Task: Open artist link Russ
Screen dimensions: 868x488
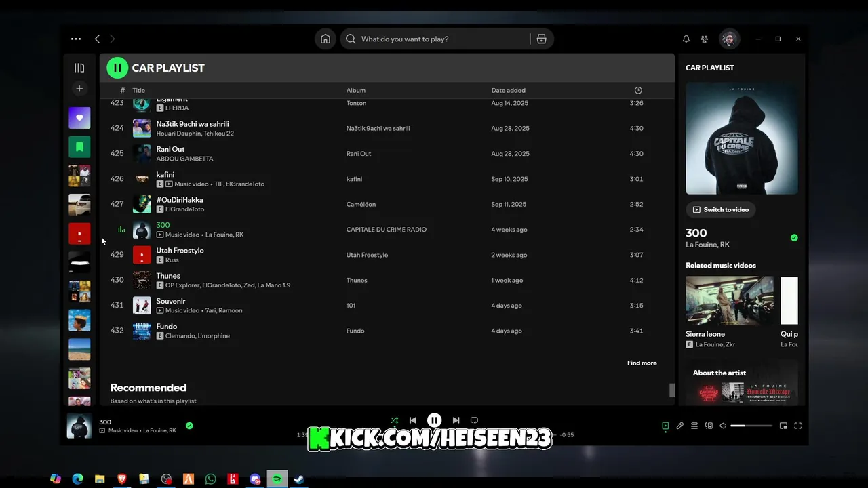Action: coord(172,260)
